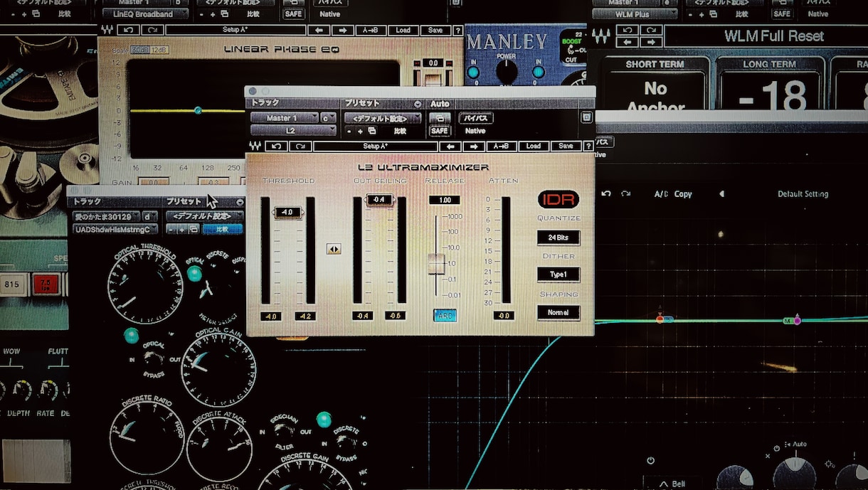
Task: Click the L2 Out Ceiling fader handle
Action: (x=379, y=200)
